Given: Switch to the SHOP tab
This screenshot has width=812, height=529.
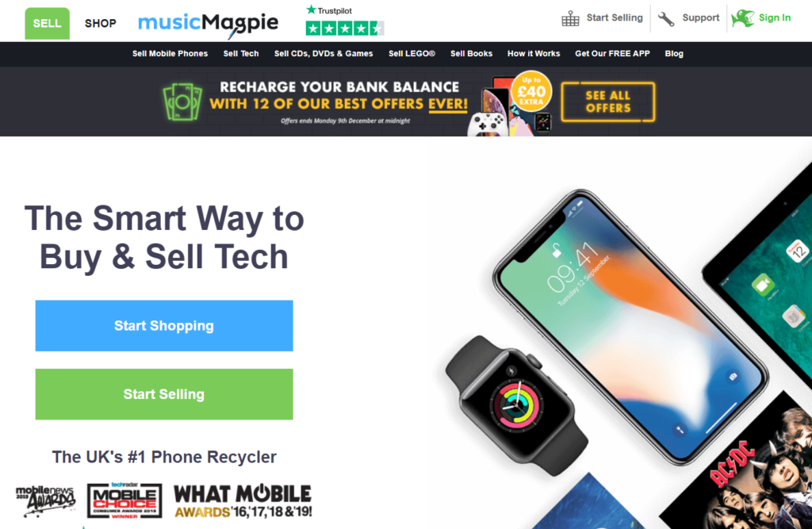Looking at the screenshot, I should coord(101,23).
